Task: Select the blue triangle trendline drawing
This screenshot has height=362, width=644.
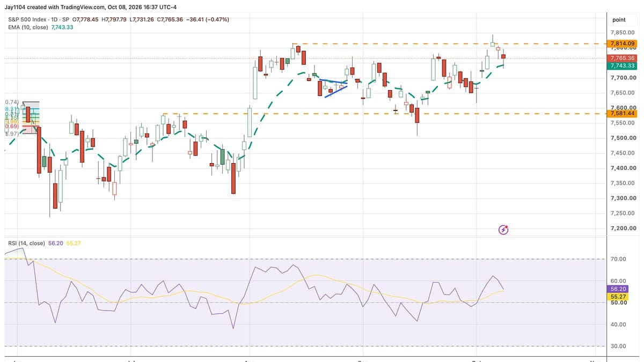Action: pyautogui.click(x=334, y=88)
